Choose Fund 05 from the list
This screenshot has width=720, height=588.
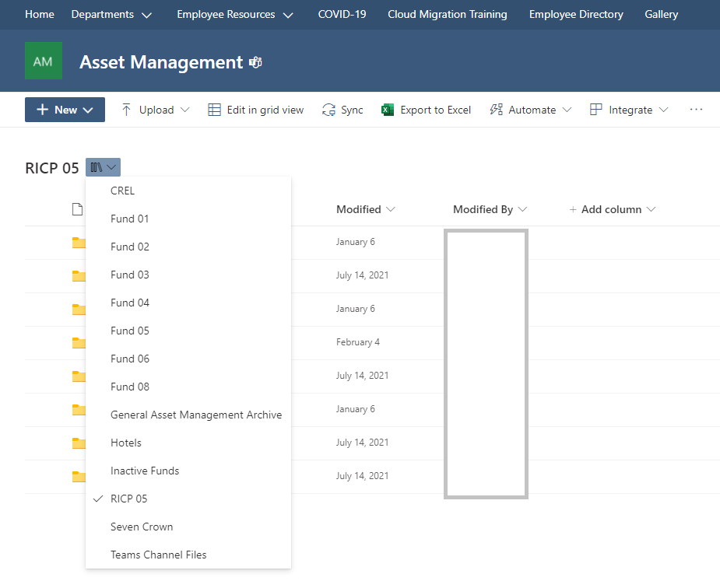[188, 331]
